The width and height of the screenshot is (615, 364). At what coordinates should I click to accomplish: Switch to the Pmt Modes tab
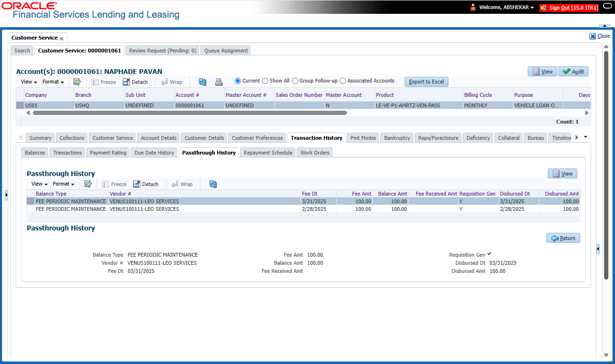[x=363, y=138]
